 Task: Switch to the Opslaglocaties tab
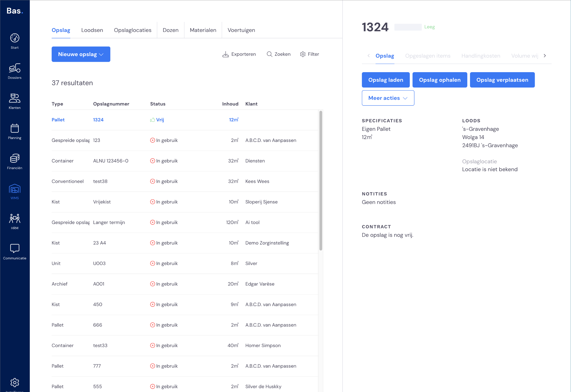tap(133, 30)
